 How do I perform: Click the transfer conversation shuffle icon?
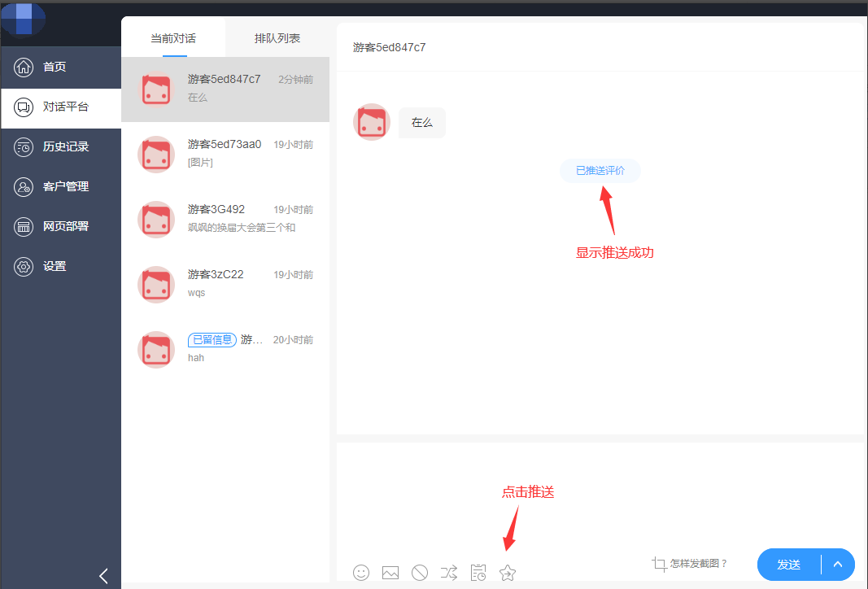[x=449, y=573]
